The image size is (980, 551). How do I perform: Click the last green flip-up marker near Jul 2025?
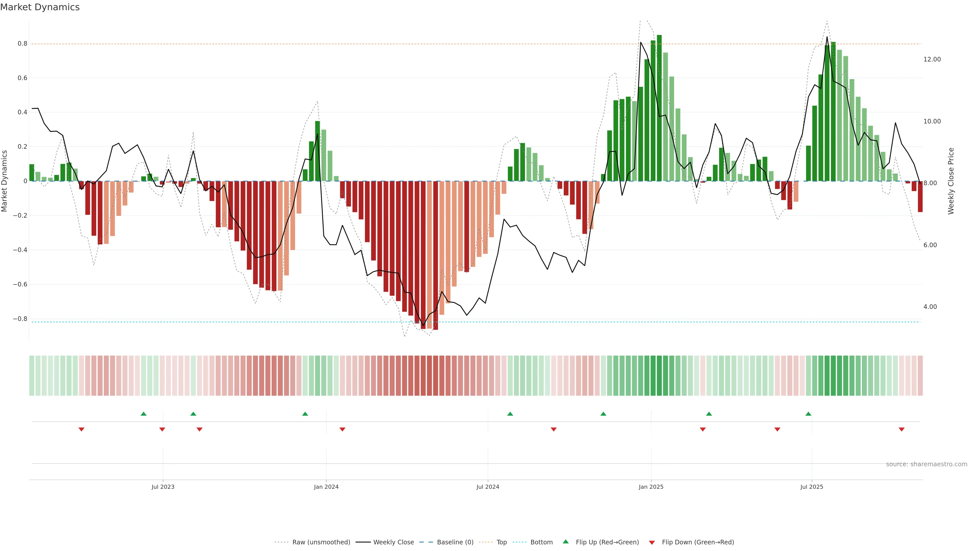click(808, 414)
